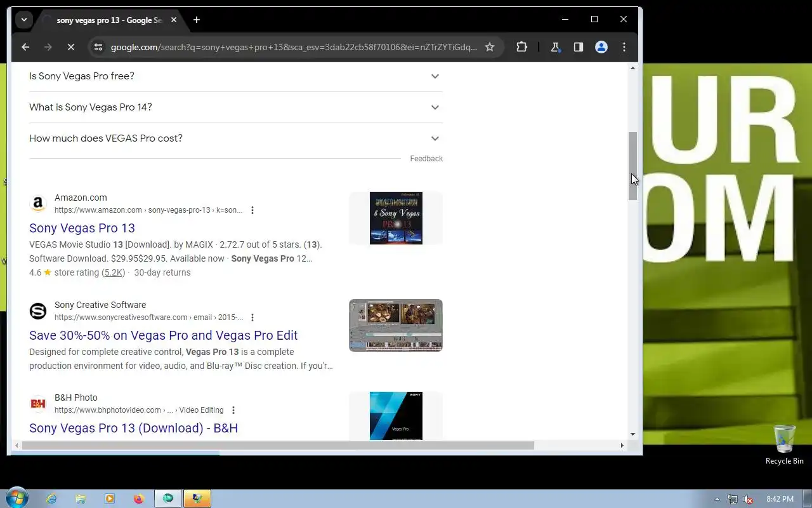Click the browser forward arrow

[x=48, y=47]
